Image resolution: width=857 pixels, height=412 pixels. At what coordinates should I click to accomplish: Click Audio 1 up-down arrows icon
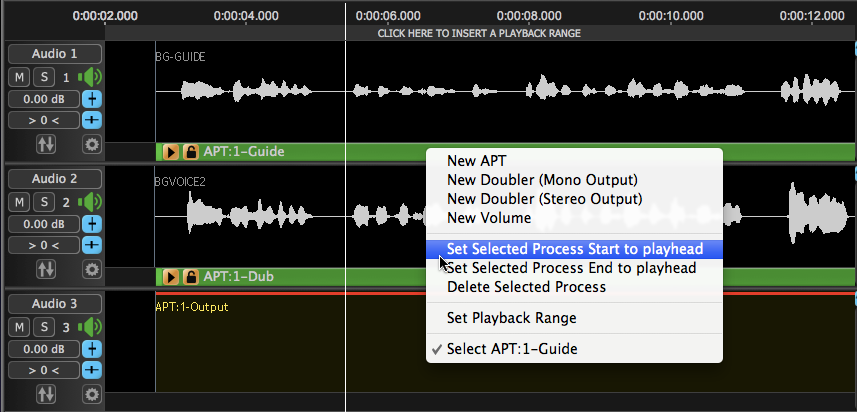point(46,144)
